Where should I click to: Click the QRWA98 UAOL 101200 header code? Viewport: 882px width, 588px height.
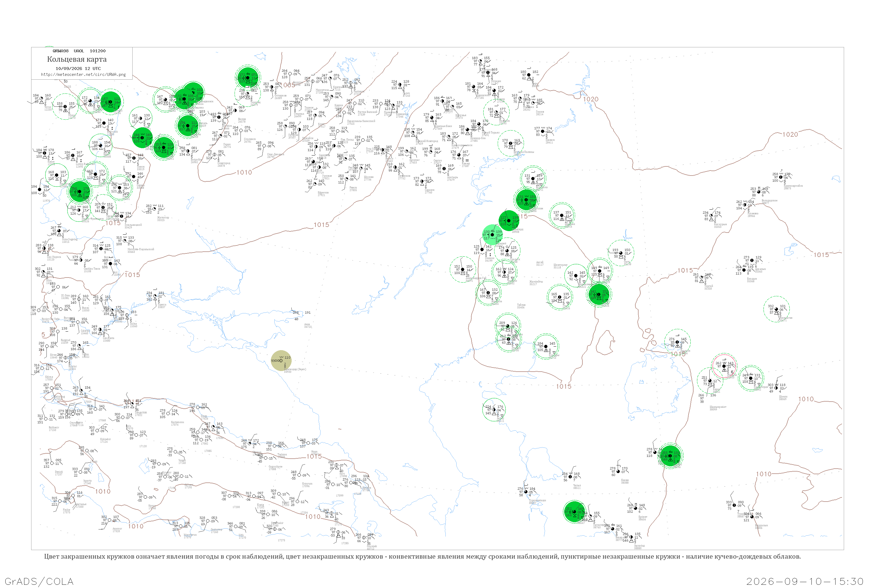[x=79, y=51]
